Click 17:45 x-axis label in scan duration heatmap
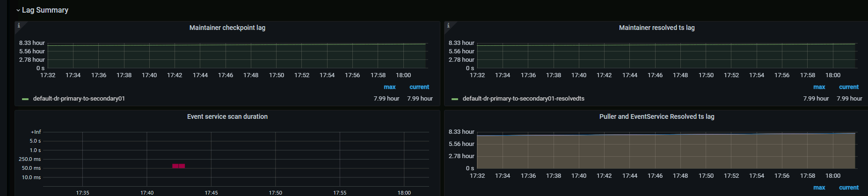868x196 pixels. pyautogui.click(x=211, y=193)
